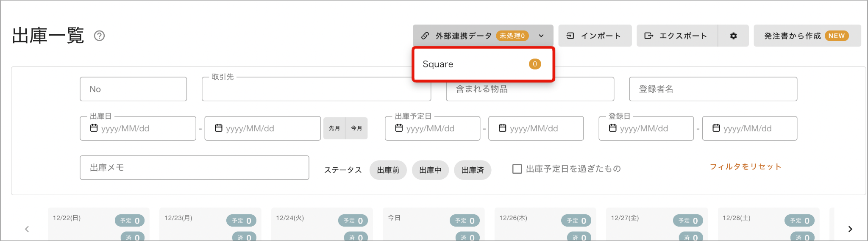Screen dimensions: 868x241
Task: Go to previous week with left chevron
Action: pyautogui.click(x=27, y=229)
